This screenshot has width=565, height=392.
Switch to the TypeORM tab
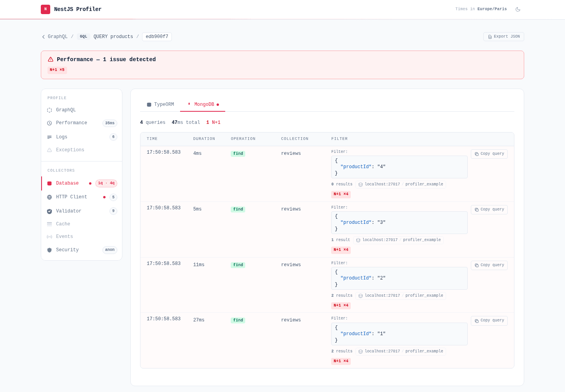click(160, 105)
